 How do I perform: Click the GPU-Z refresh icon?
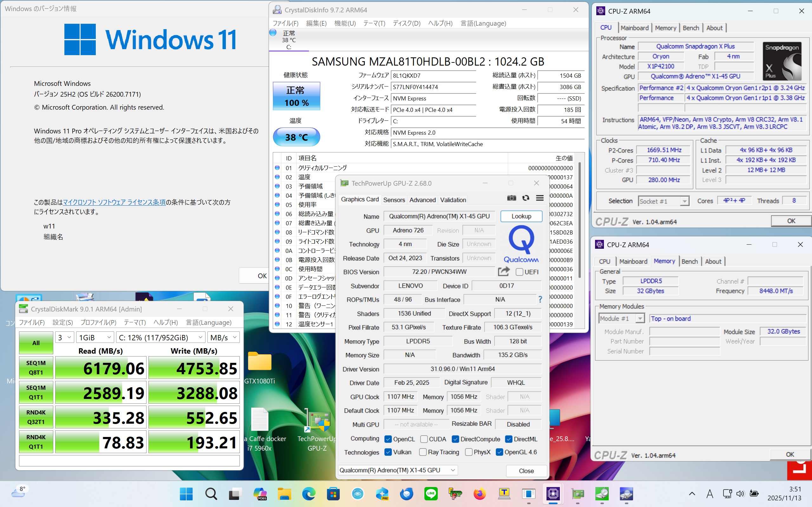[526, 198]
